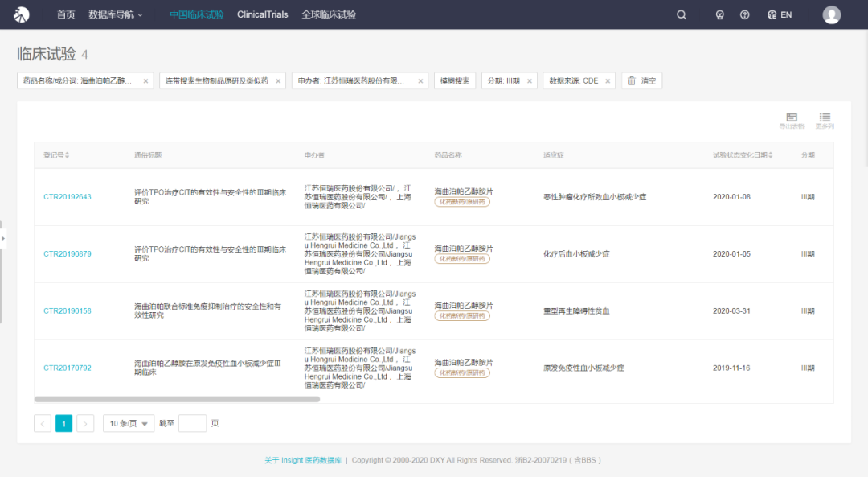Click the site logo in the top bar
This screenshot has width=868, height=477.
point(22,14)
